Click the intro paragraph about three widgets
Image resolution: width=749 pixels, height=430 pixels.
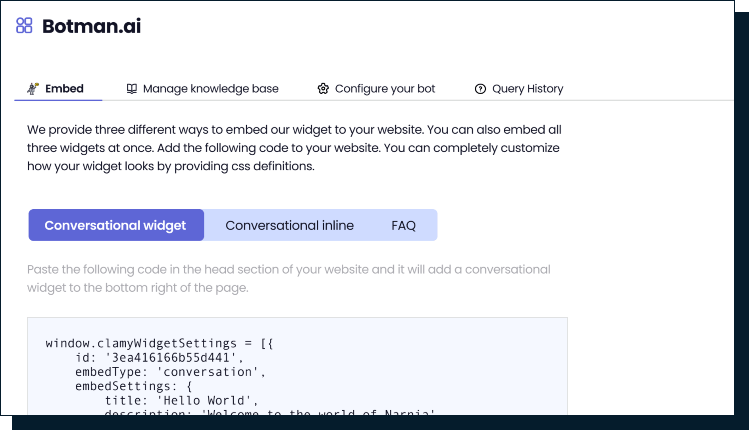[294, 148]
